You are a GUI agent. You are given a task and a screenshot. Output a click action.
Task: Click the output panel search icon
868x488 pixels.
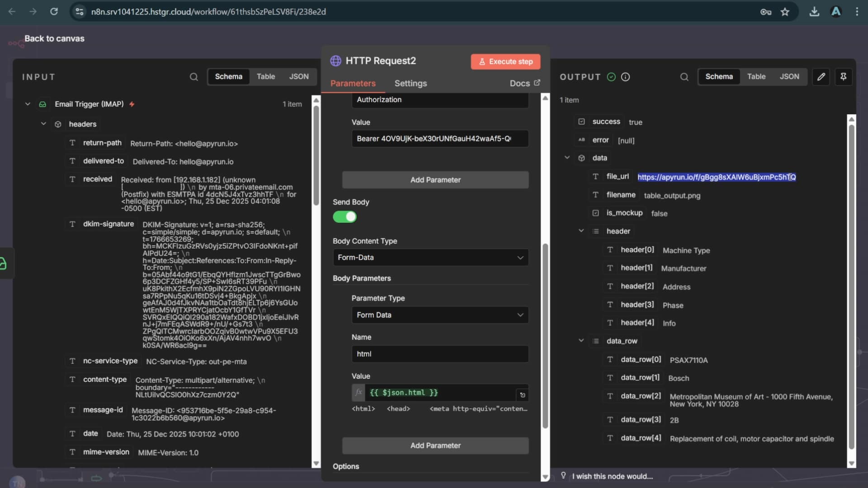[684, 77]
